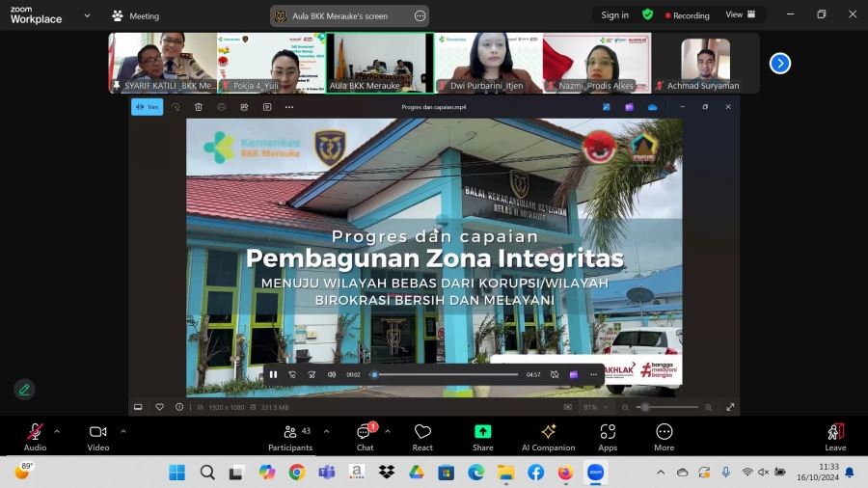Viewport: 868px width, 488px height.
Task: Turn on the Video camera
Action: pyautogui.click(x=97, y=436)
